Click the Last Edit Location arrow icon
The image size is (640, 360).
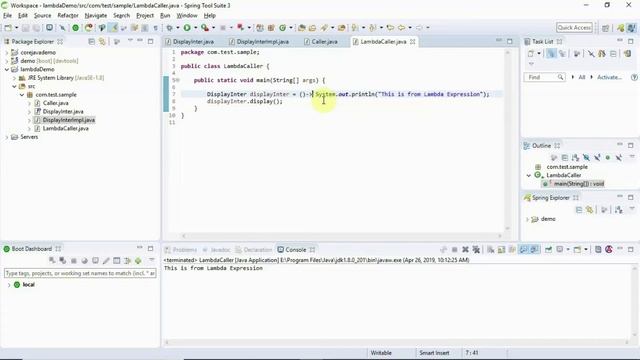point(390,28)
